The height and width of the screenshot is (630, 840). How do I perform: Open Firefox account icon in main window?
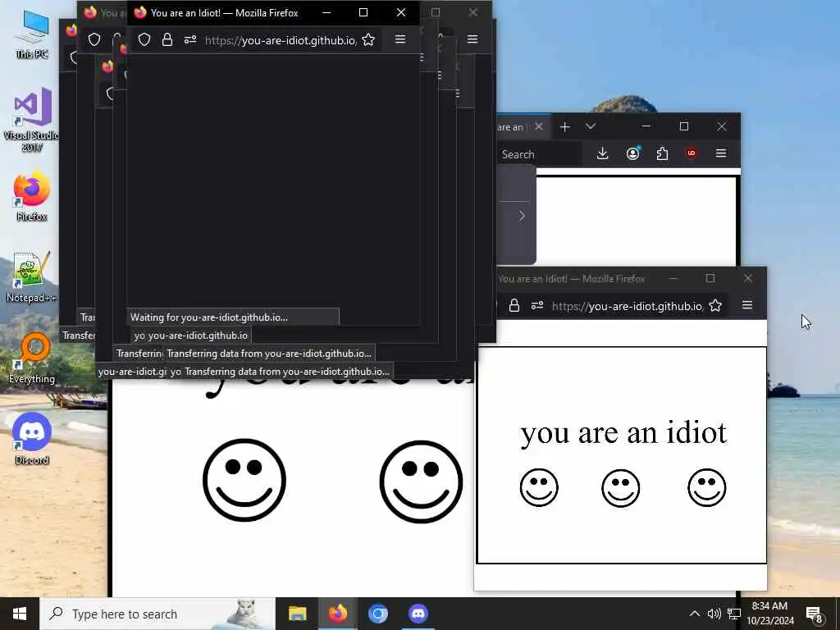[632, 153]
